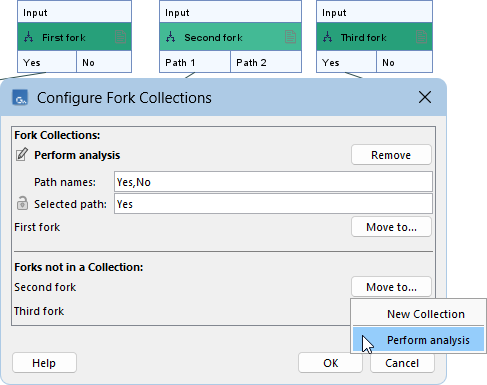Click the 'Path names:' label
The image size is (487, 385).
(x=65, y=182)
